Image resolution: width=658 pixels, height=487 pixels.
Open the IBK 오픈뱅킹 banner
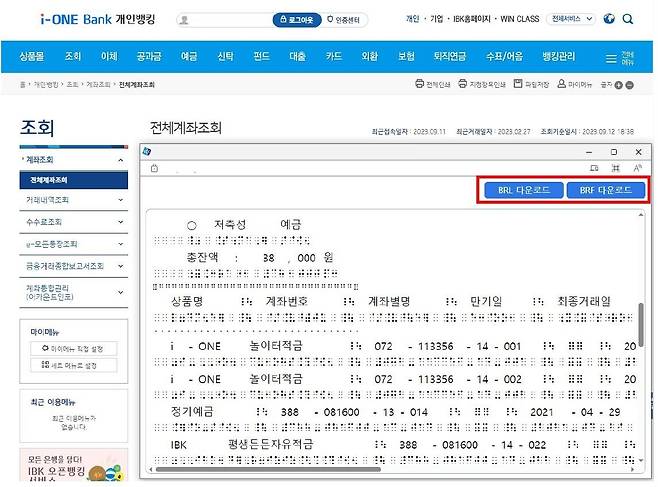coord(74,466)
